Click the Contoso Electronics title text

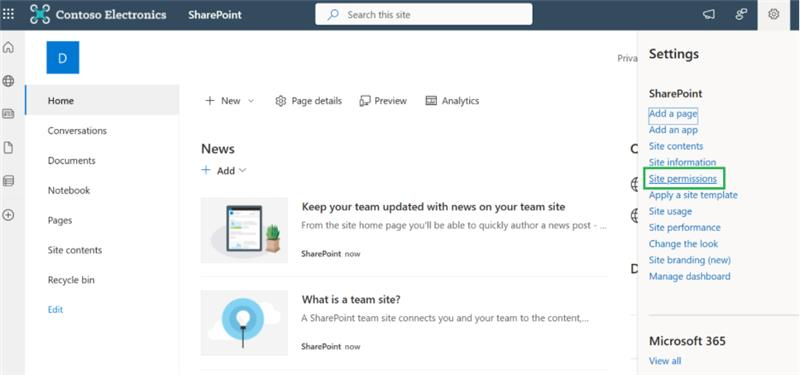tap(111, 14)
